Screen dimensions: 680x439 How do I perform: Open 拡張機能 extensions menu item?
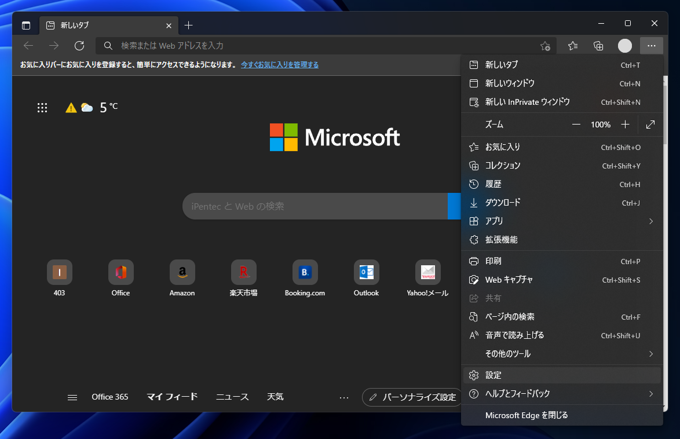[x=562, y=240]
